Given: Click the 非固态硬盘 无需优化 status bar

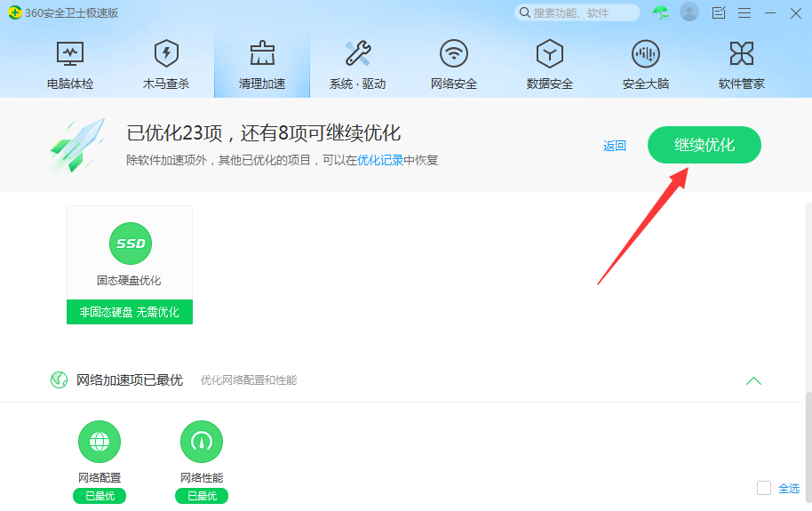Looking at the screenshot, I should click(130, 312).
